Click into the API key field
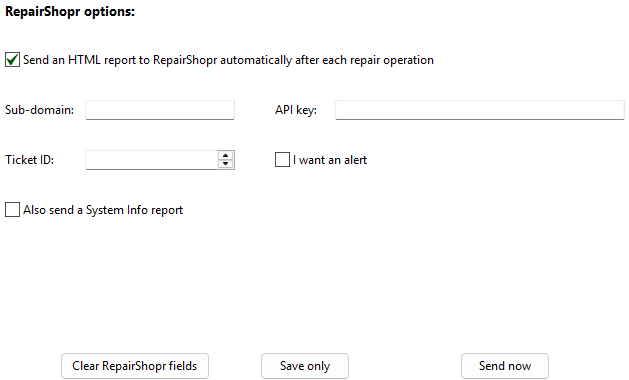629x380 pixels. tap(480, 110)
